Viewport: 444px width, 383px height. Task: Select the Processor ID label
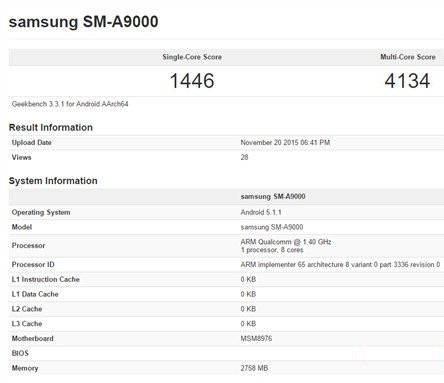click(x=33, y=265)
